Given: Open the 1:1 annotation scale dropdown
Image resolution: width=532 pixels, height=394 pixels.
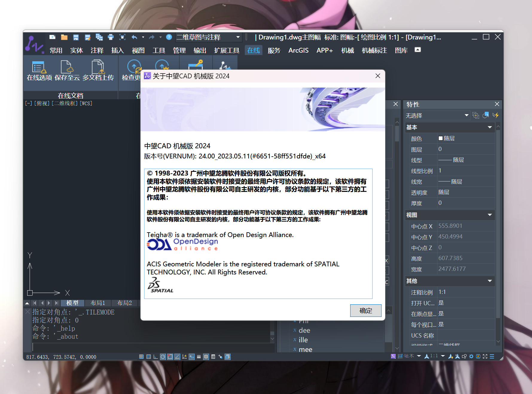Looking at the screenshot, I should pyautogui.click(x=443, y=356).
